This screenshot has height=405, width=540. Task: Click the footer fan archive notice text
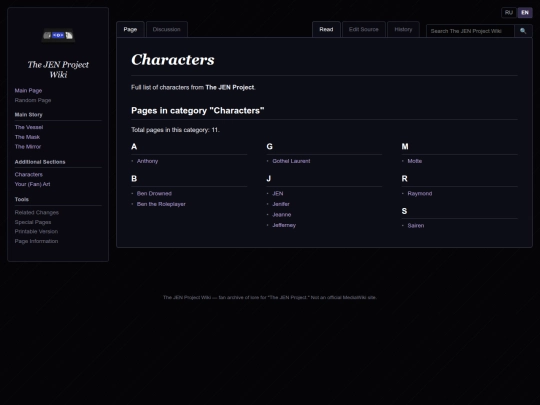[270, 297]
